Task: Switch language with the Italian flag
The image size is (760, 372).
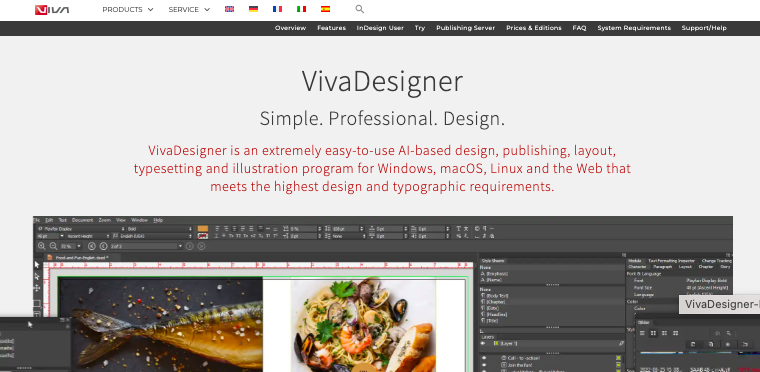Action: 301,9
